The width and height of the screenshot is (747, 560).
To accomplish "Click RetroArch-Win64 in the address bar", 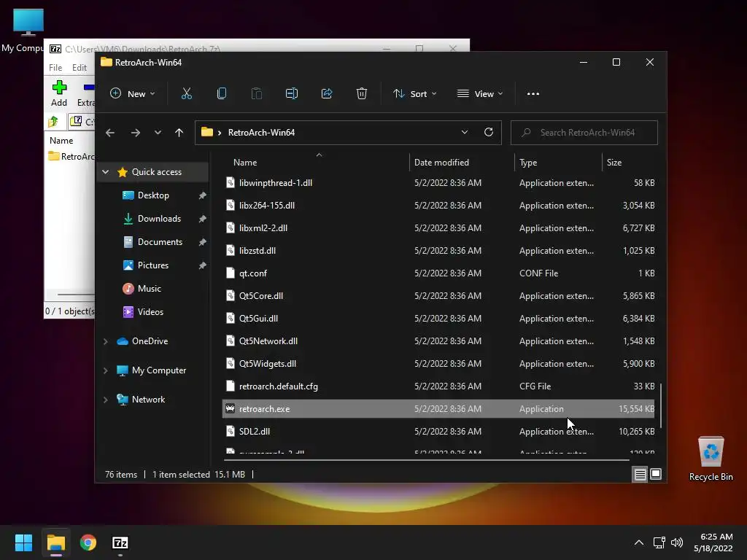I will tap(261, 133).
